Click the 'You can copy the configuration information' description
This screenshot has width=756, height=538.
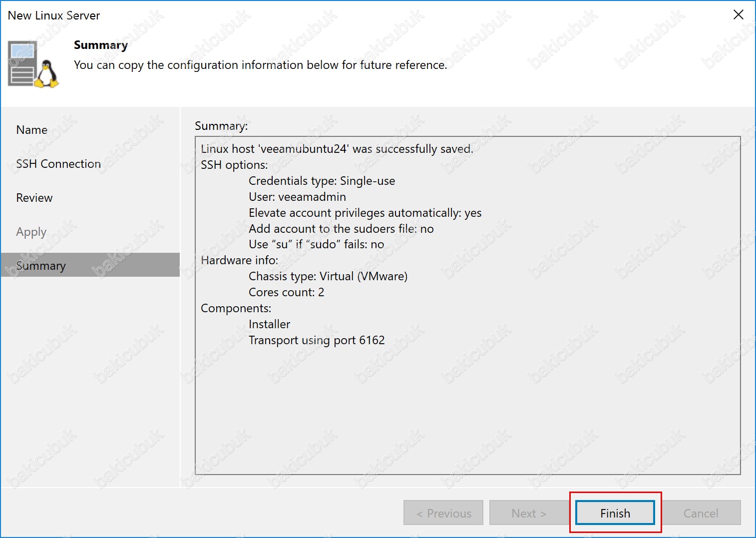[261, 65]
